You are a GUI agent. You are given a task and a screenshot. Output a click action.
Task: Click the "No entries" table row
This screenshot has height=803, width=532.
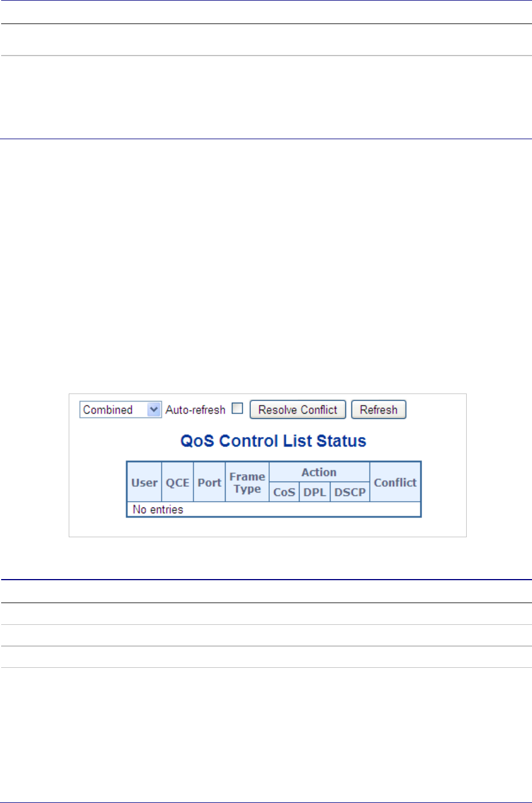(274, 509)
